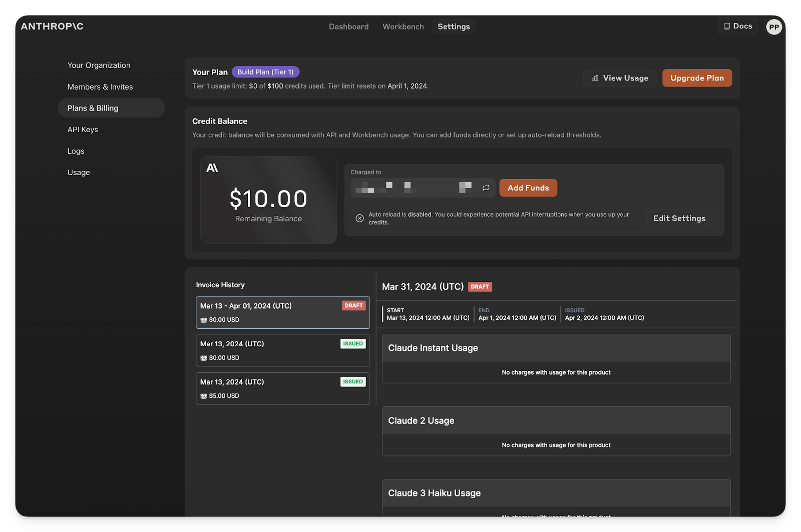The height and width of the screenshot is (532, 801).
Task: Open the Docs link
Action: pos(738,26)
